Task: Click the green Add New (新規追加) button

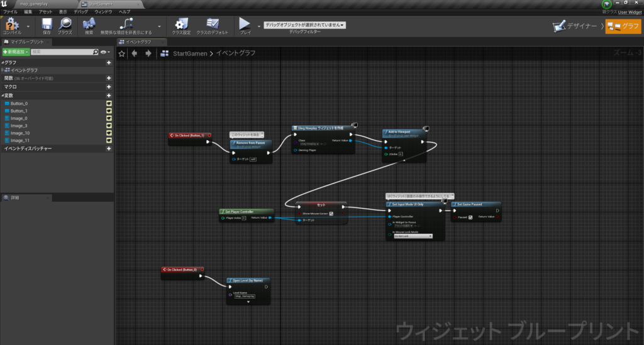Action: pos(16,52)
